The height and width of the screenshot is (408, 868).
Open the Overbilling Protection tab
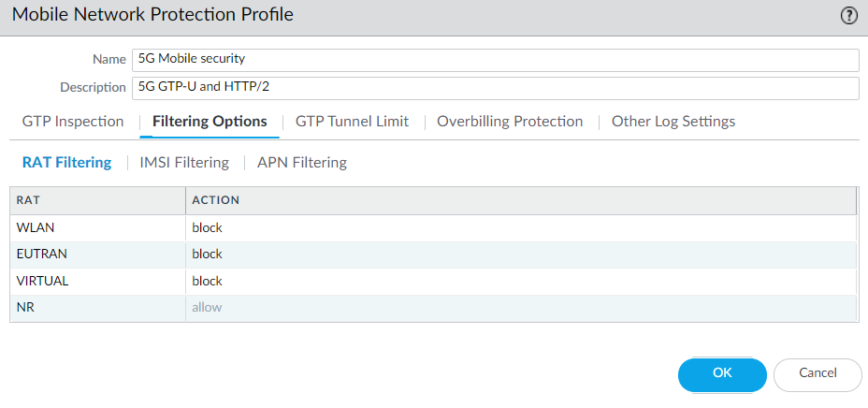[x=510, y=122]
